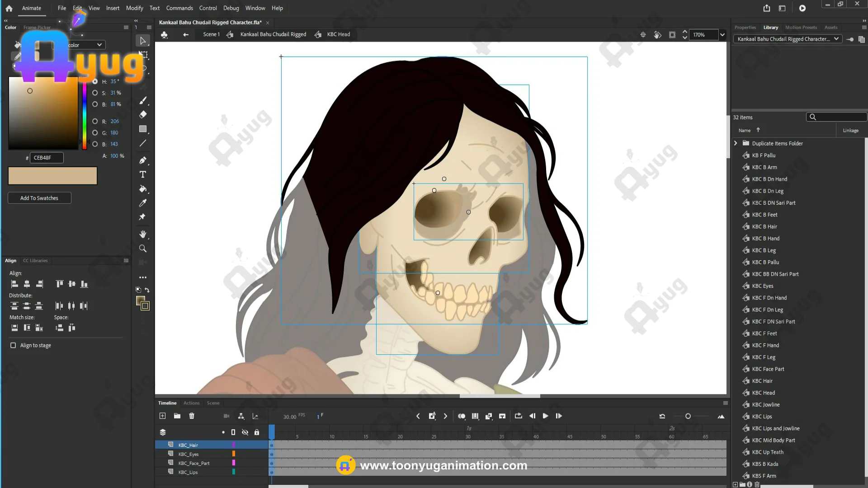
Task: Click the new layer plus icon
Action: click(x=163, y=416)
